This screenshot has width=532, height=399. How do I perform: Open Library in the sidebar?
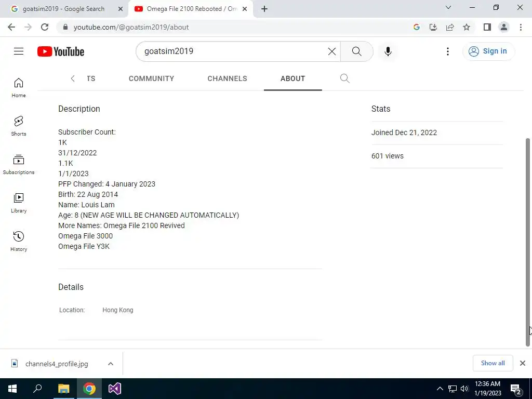(x=19, y=203)
